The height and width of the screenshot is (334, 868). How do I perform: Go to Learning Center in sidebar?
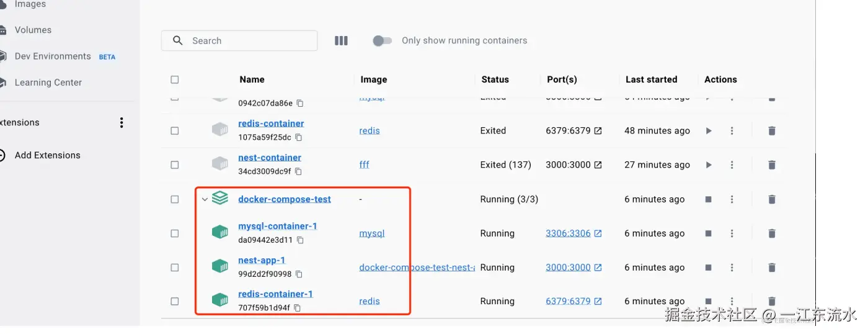48,82
